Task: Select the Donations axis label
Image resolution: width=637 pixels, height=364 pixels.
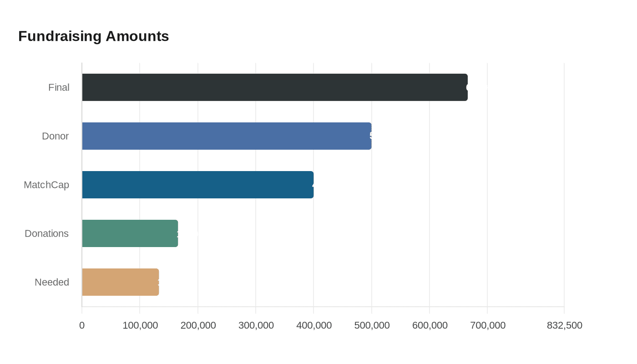Action: (46, 233)
